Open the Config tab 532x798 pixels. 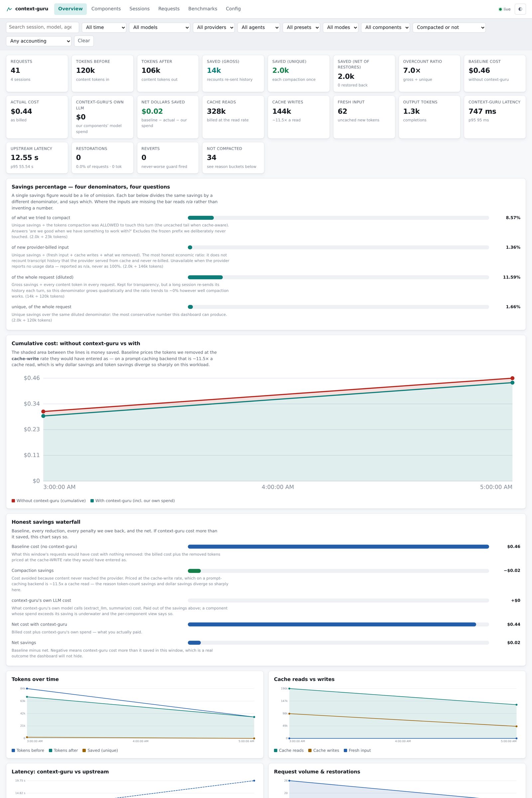point(233,9)
